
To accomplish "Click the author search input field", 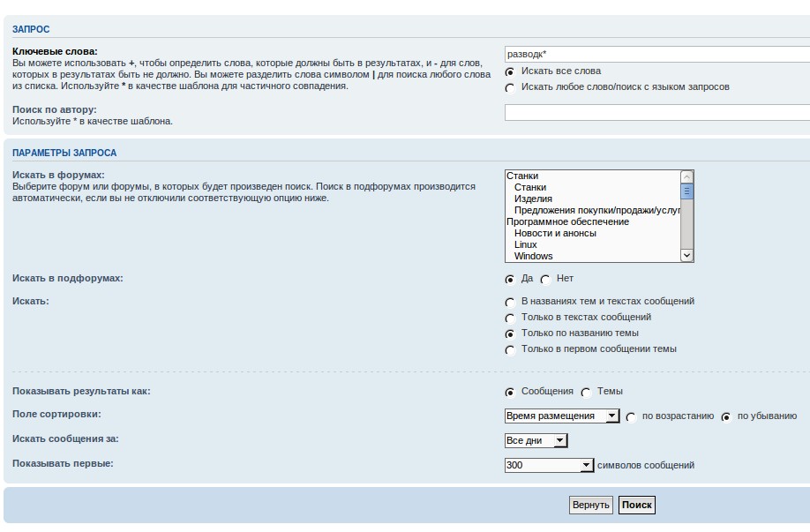I will tap(656, 113).
